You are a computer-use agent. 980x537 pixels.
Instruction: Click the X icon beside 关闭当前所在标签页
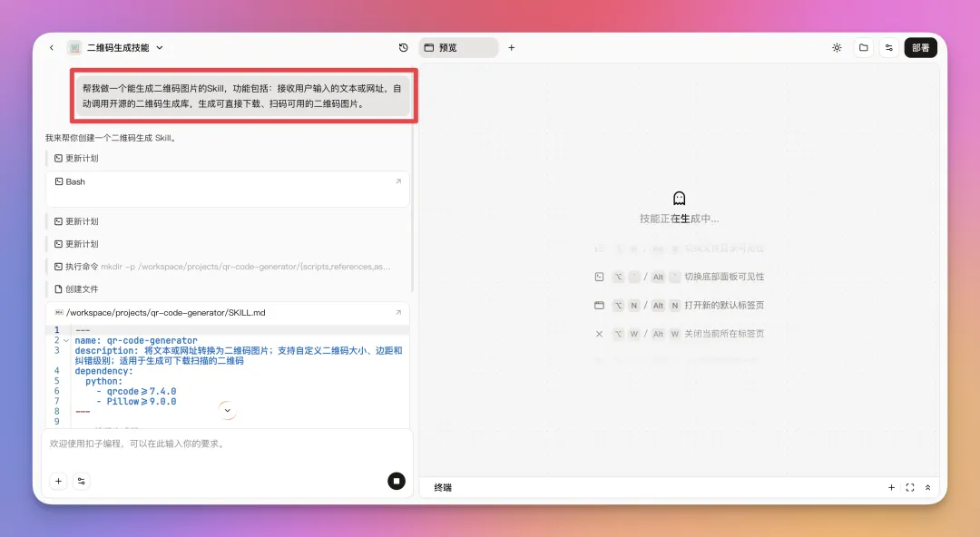pyautogui.click(x=600, y=334)
